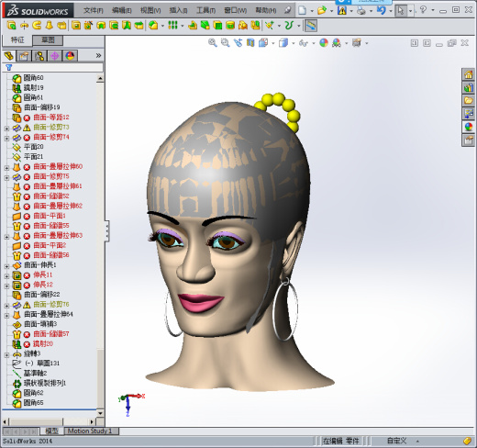Open dropdown arrow next to Linear Pattern

coord(183,26)
